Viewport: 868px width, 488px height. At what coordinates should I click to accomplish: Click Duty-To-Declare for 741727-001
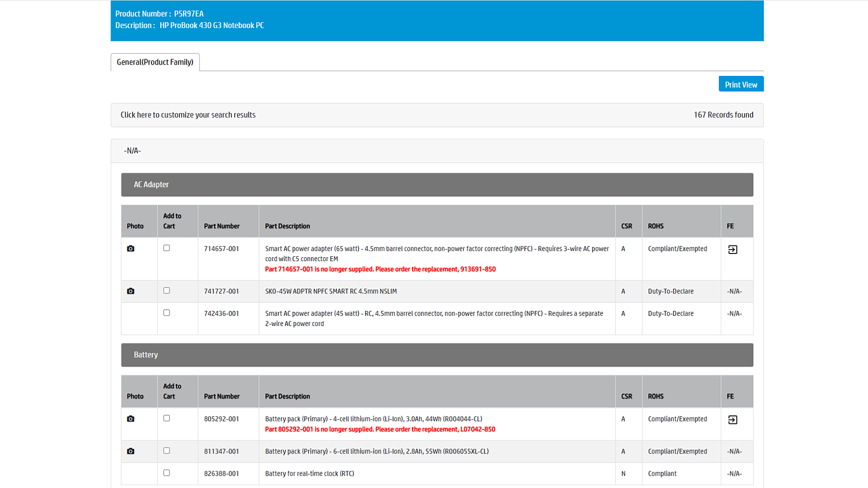[x=670, y=291]
